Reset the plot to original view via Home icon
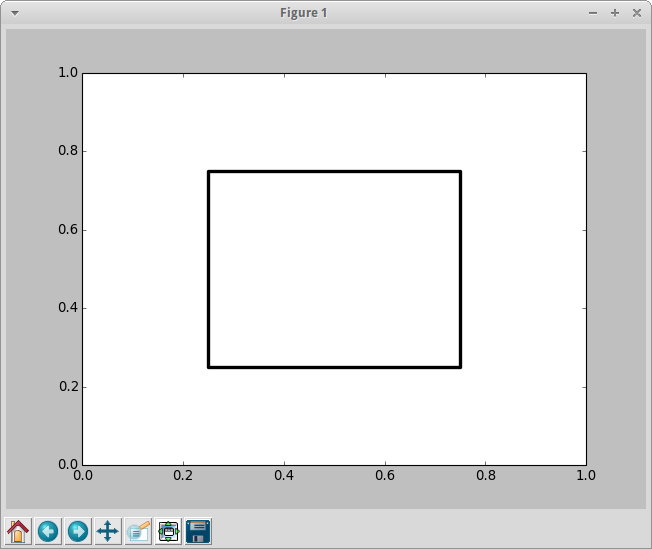Viewport: 652px width, 549px height. [x=18, y=531]
